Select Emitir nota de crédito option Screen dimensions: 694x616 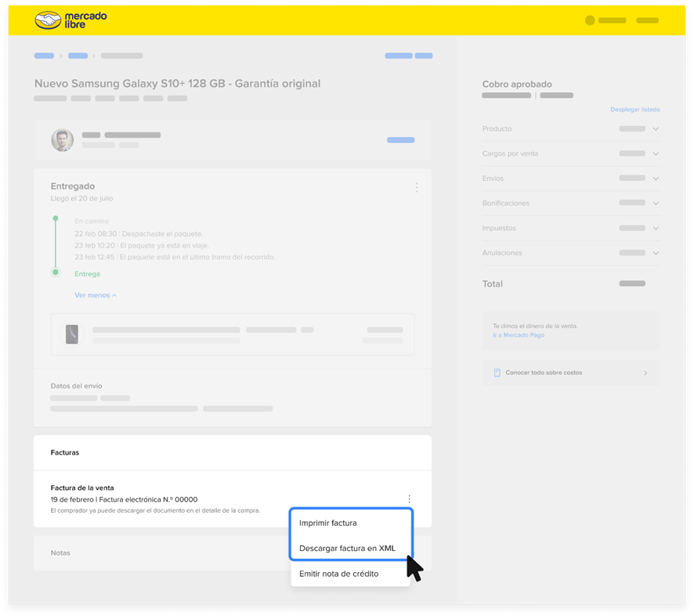click(x=338, y=574)
